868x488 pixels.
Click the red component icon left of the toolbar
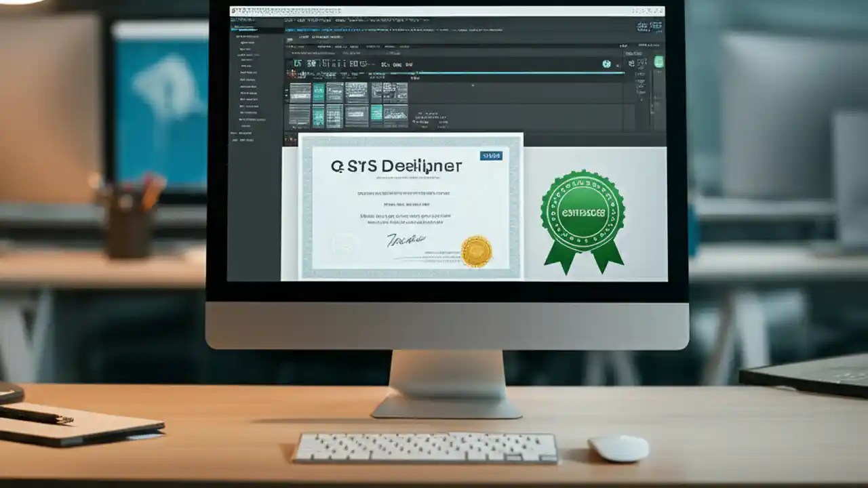[293, 73]
